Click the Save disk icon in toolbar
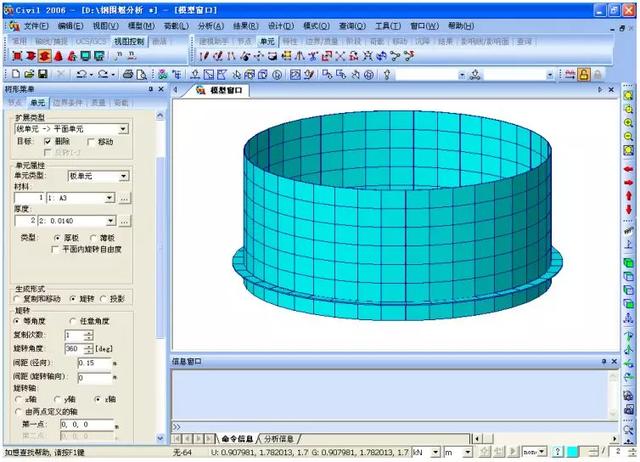Screen dimensions: 640x462 pyautogui.click(x=43, y=74)
